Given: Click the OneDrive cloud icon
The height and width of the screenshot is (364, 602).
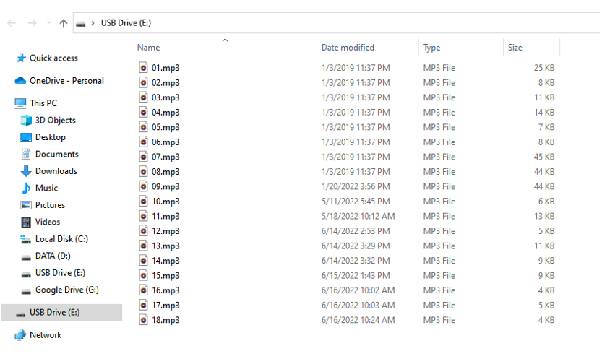Looking at the screenshot, I should 20,81.
